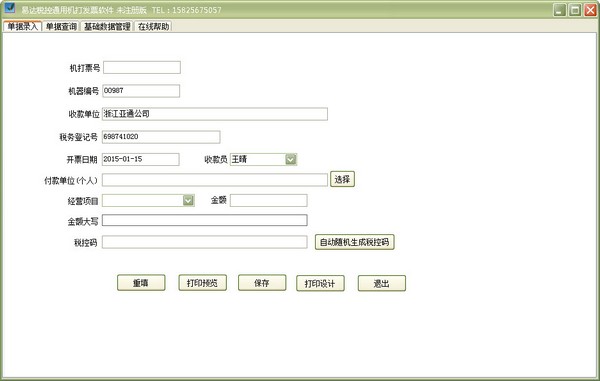Open the 在线帮助 tab

153,26
